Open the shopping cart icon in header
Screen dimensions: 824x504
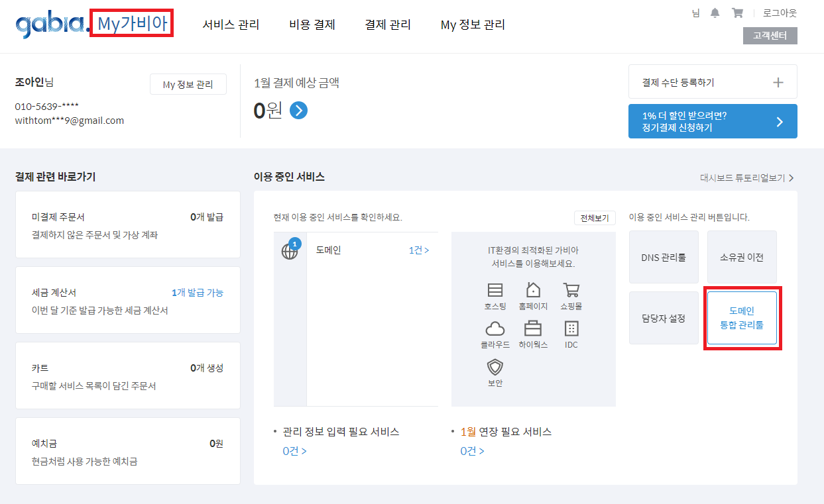click(737, 13)
